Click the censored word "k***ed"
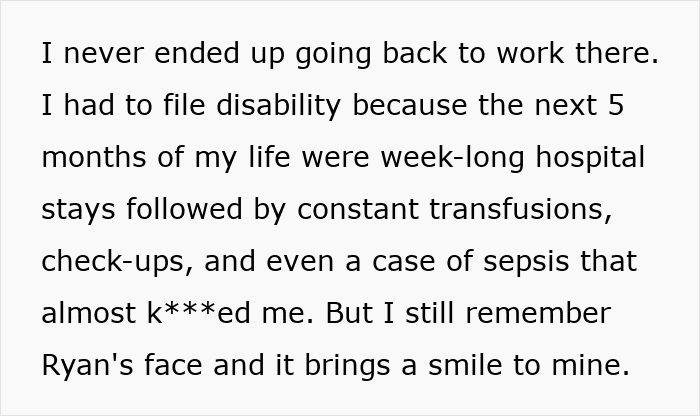Image resolution: width=700 pixels, height=416 pixels. (199, 313)
